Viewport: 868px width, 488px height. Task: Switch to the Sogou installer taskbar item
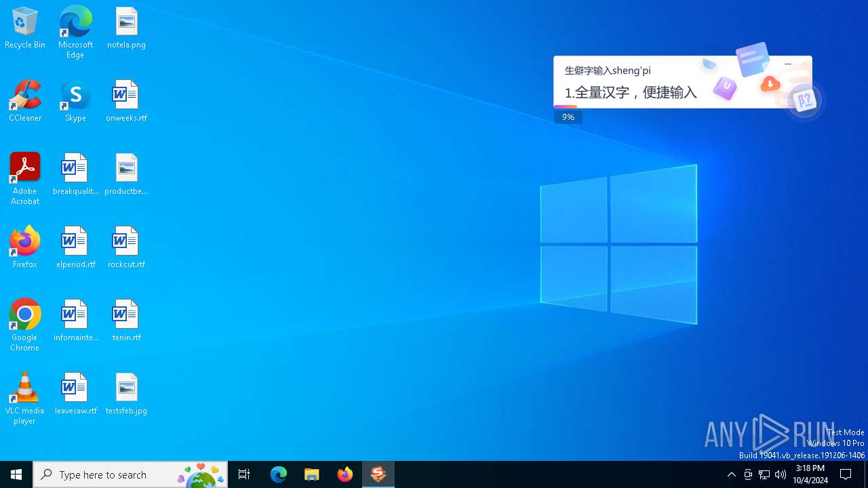[378, 474]
